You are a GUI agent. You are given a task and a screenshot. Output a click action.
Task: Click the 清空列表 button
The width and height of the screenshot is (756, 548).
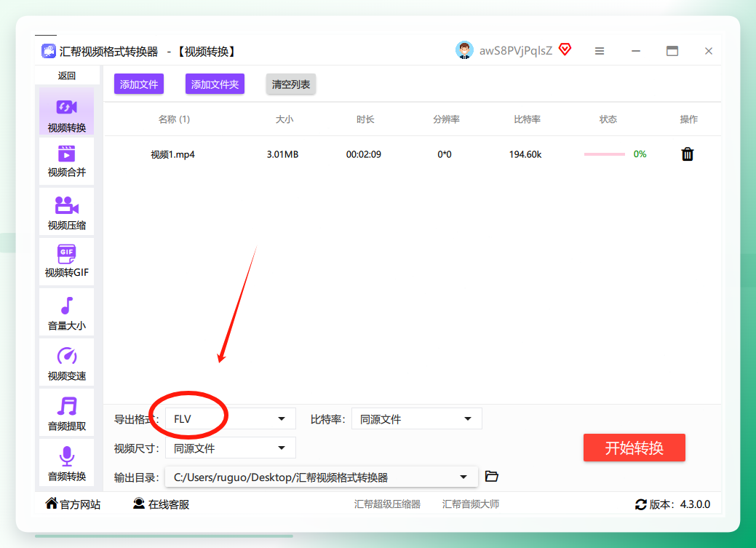(x=291, y=84)
